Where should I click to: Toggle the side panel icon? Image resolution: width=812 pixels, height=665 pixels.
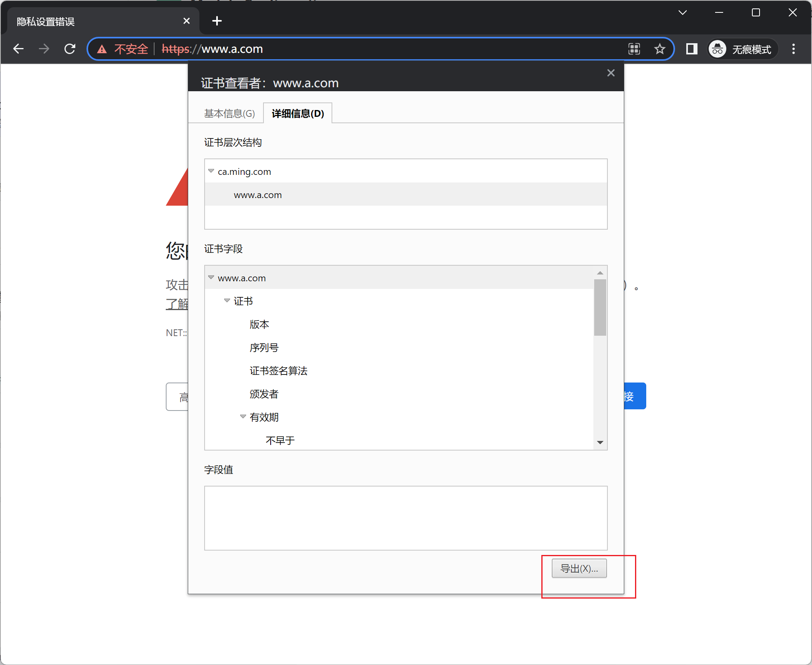(x=691, y=49)
